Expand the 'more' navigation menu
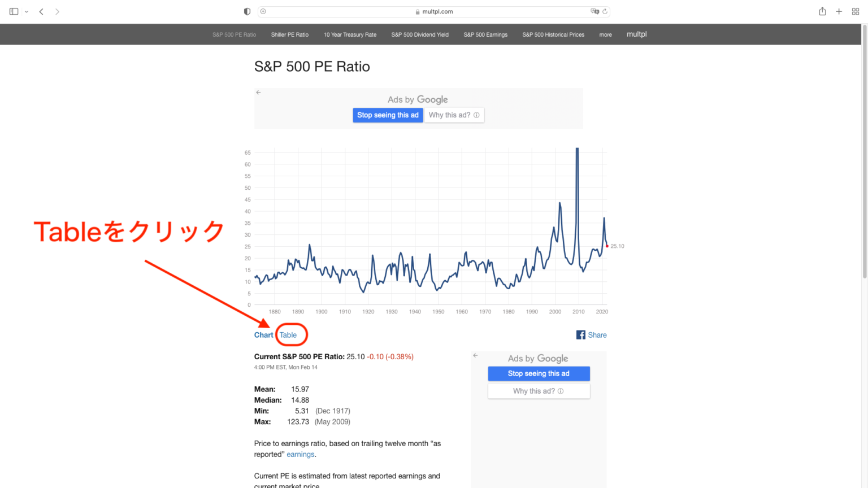The width and height of the screenshot is (868, 488). pos(605,34)
